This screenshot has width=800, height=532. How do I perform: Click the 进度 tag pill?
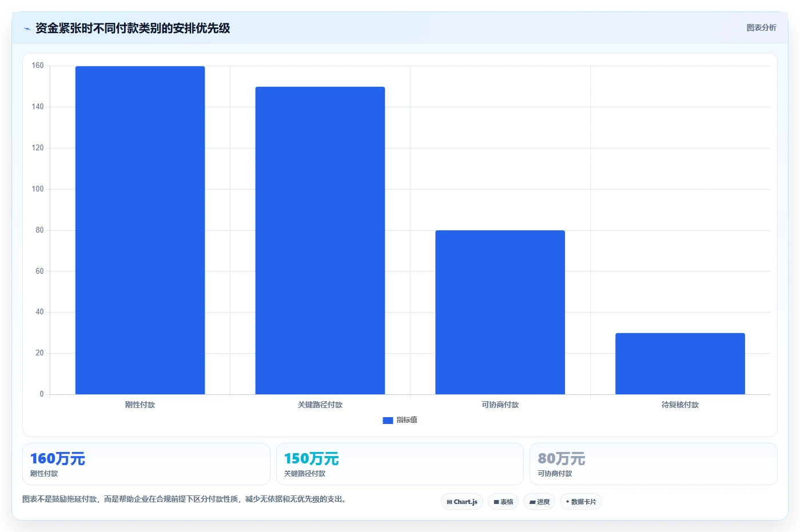(x=539, y=502)
